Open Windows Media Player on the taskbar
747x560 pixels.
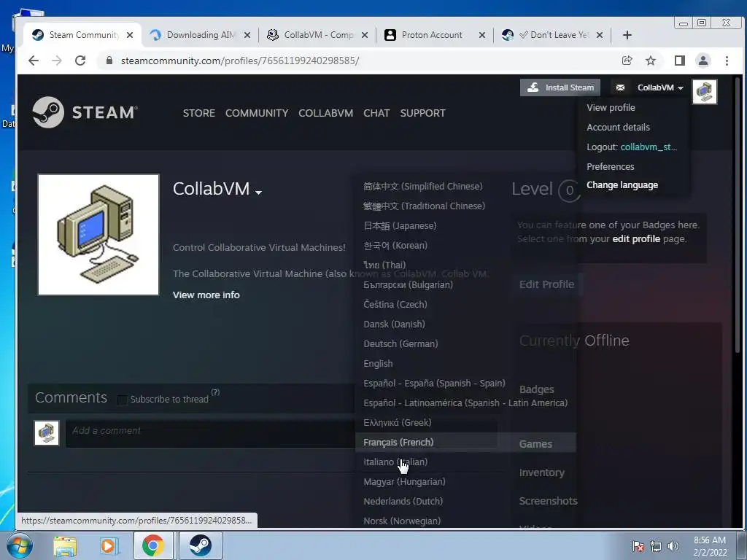(108, 545)
